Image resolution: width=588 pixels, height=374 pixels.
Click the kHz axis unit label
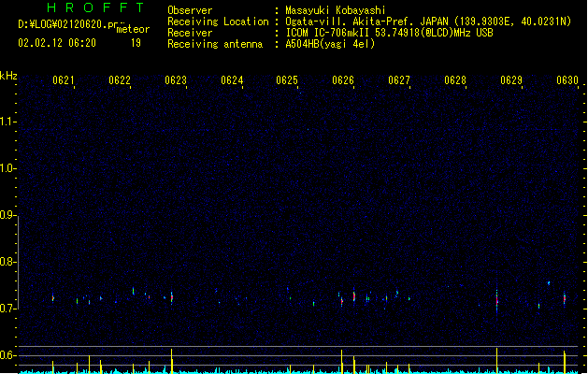coord(8,76)
